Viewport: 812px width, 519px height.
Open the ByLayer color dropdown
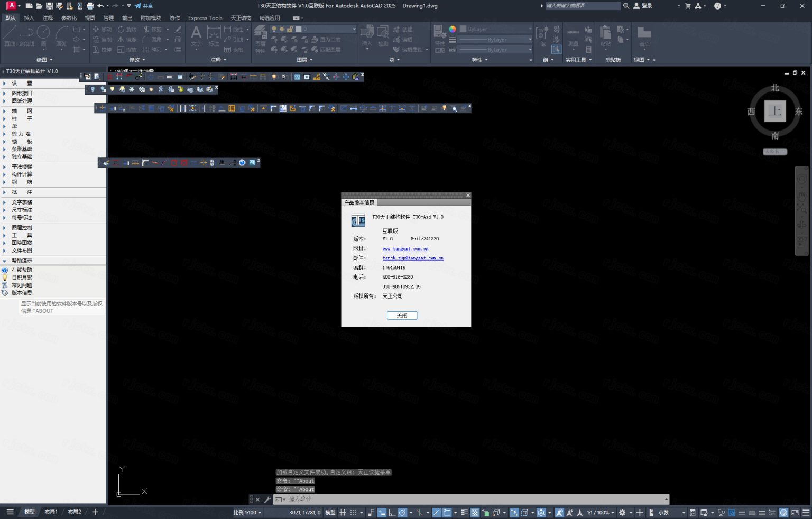[495, 29]
